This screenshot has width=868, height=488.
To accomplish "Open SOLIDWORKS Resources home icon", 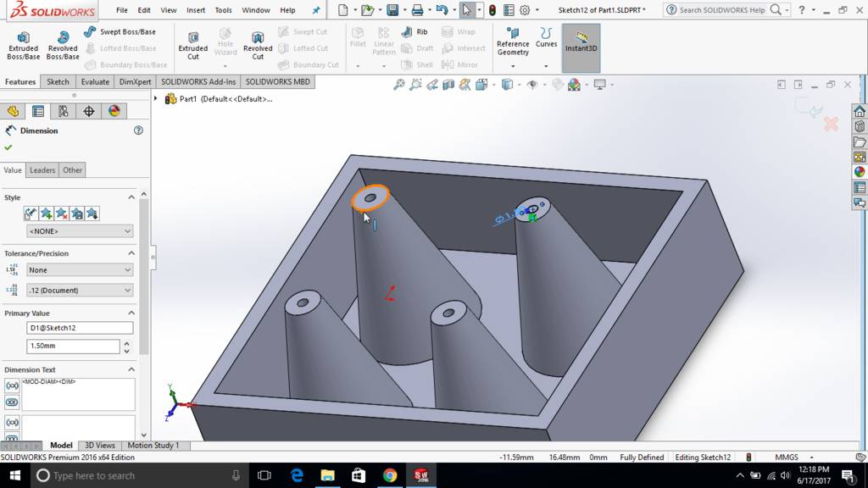I will tap(860, 111).
